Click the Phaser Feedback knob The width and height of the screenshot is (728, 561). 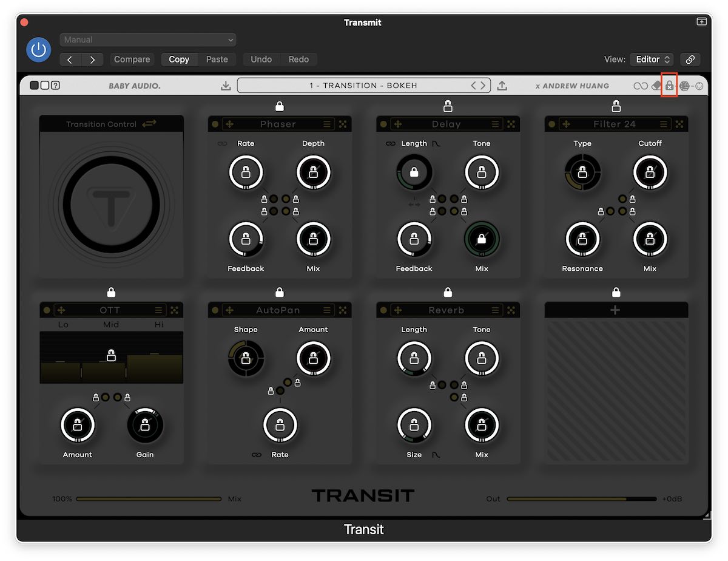click(x=246, y=239)
